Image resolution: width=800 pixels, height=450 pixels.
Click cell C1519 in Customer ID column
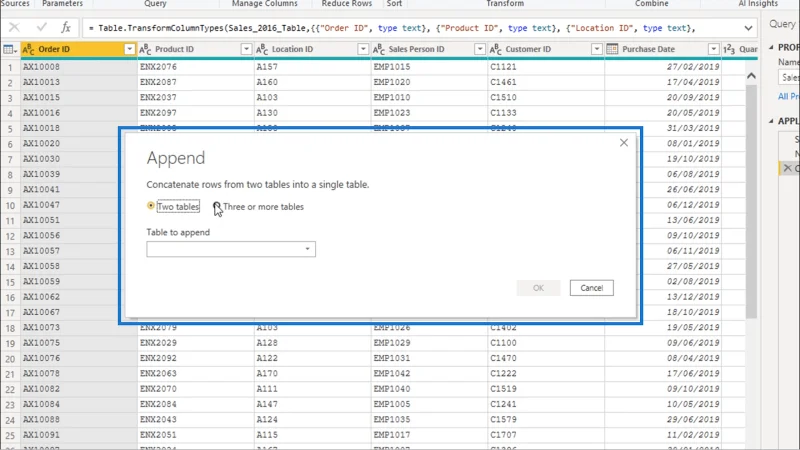tap(546, 389)
